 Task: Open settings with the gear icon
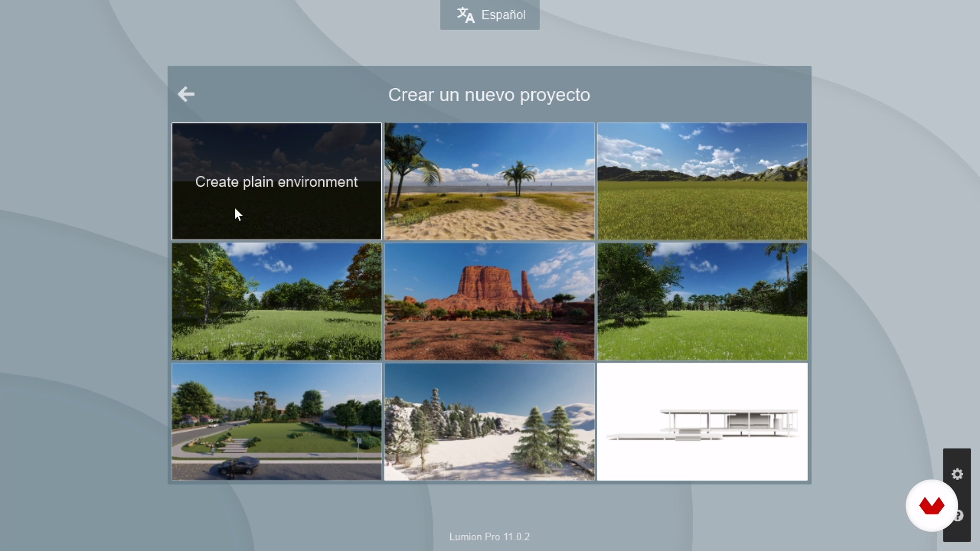click(957, 474)
